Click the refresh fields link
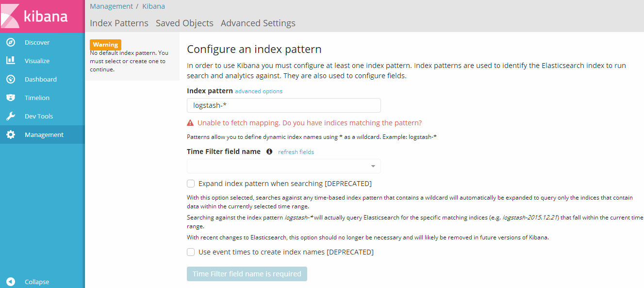This screenshot has height=288, width=644. (x=296, y=152)
